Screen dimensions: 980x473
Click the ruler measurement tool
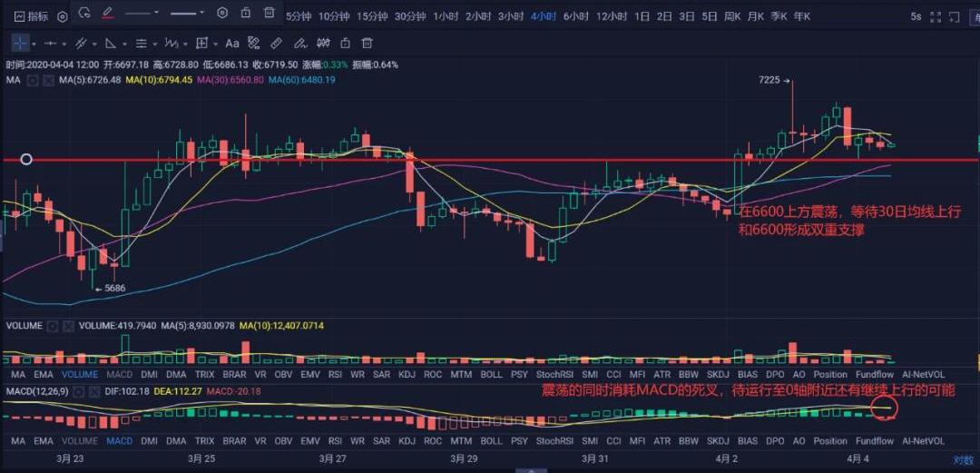click(x=277, y=43)
